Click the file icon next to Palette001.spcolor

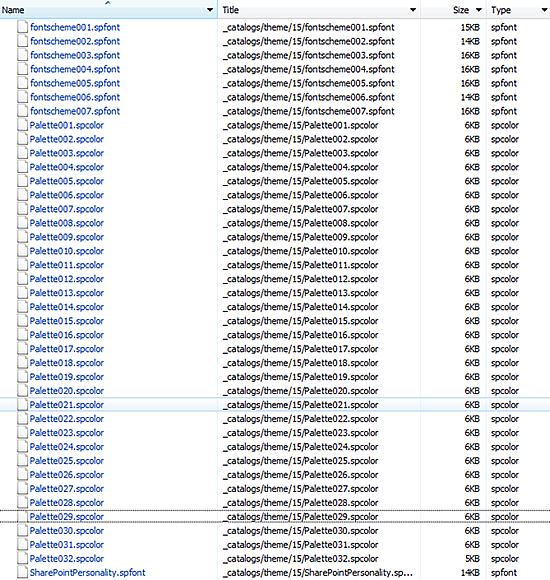[22, 125]
